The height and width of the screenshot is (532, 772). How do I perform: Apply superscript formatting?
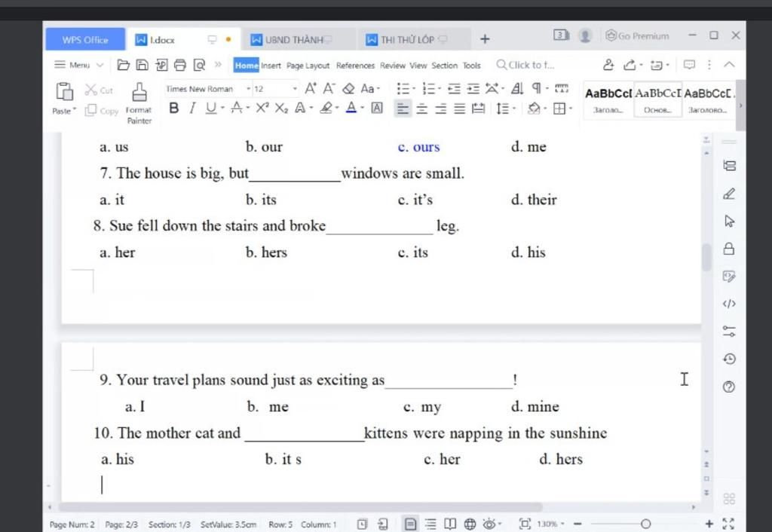(x=262, y=108)
